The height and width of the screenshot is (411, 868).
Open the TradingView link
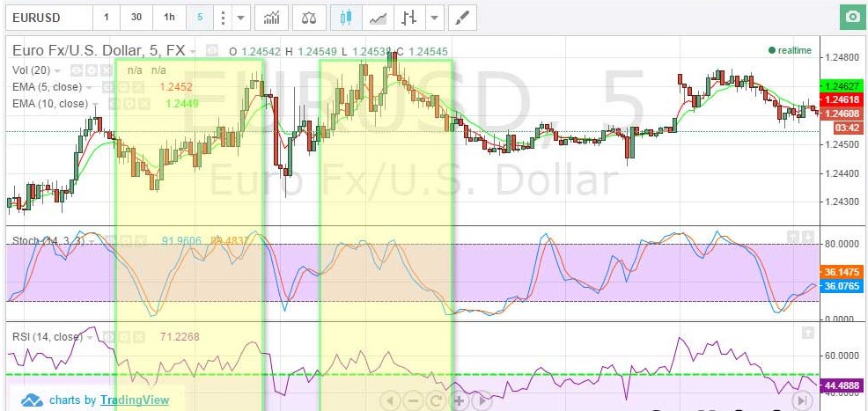point(135,400)
